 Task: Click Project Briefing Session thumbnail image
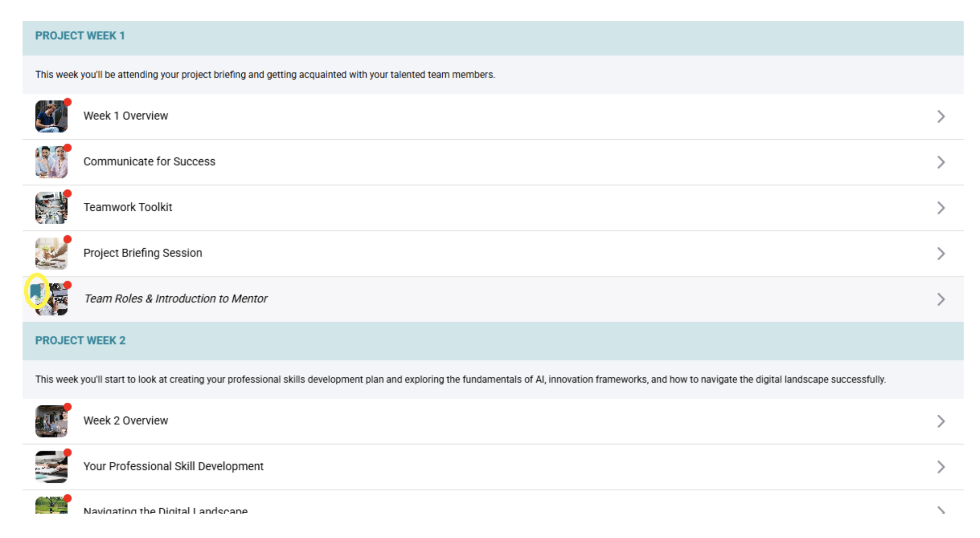tap(51, 254)
